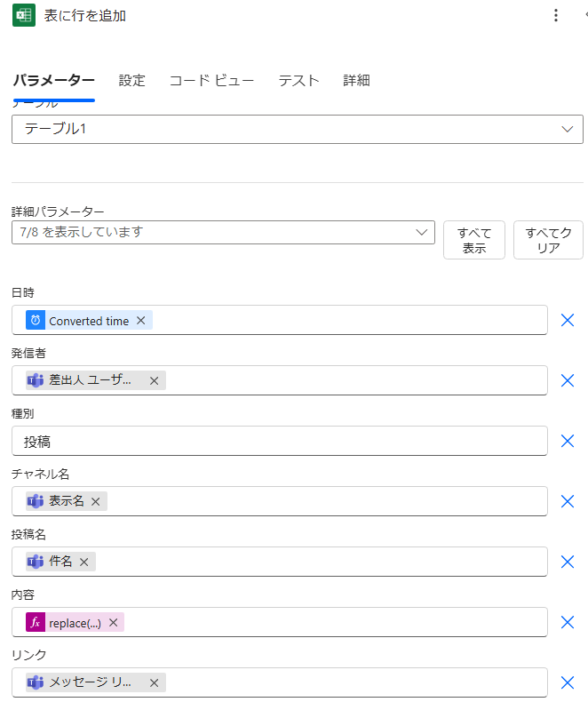Switch to the テスト tab
Viewport: 588px width, 702px height.
click(298, 81)
